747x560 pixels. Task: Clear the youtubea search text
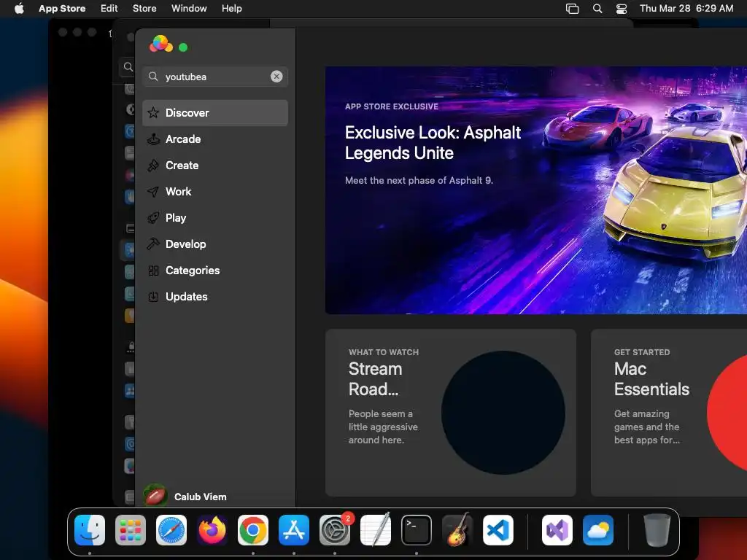pyautogui.click(x=276, y=77)
